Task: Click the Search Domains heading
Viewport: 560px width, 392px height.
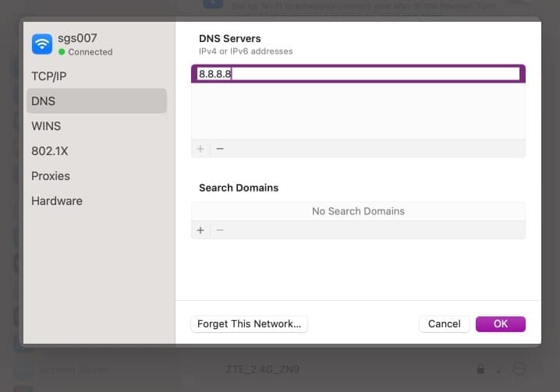Action: [x=239, y=188]
